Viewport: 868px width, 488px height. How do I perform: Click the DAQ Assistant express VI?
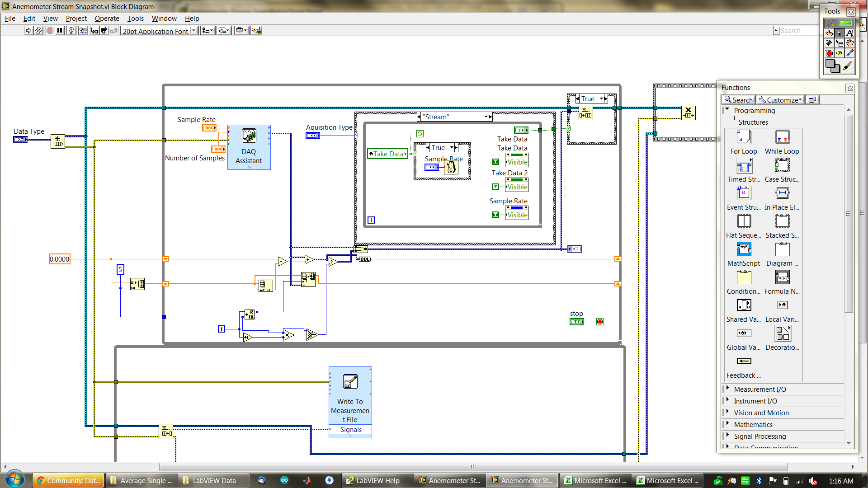249,147
